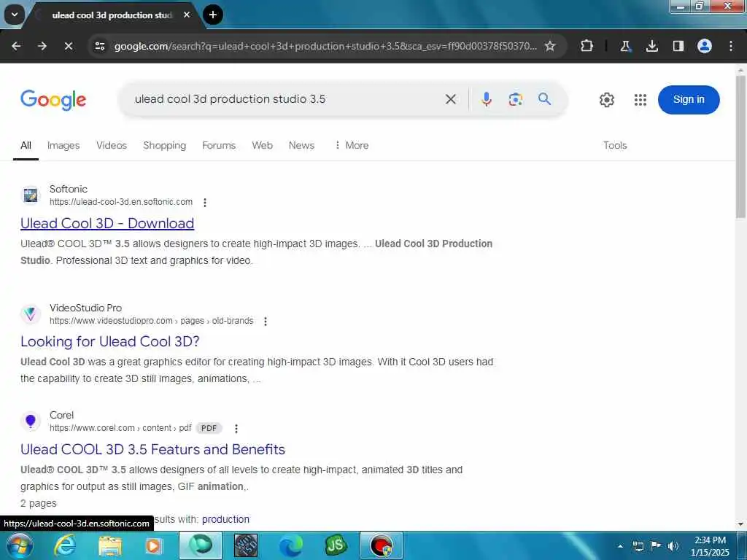Image resolution: width=747 pixels, height=560 pixels.
Task: Clear the search query with X
Action: [x=451, y=99]
